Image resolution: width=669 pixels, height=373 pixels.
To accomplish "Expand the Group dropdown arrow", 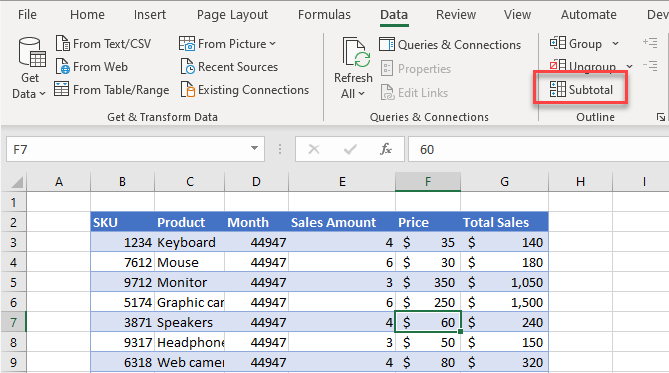I will 615,44.
